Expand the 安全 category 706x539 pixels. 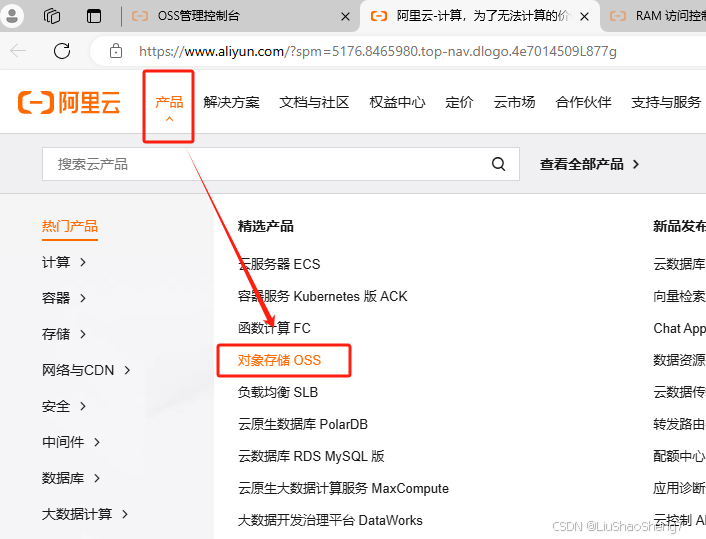(63, 406)
